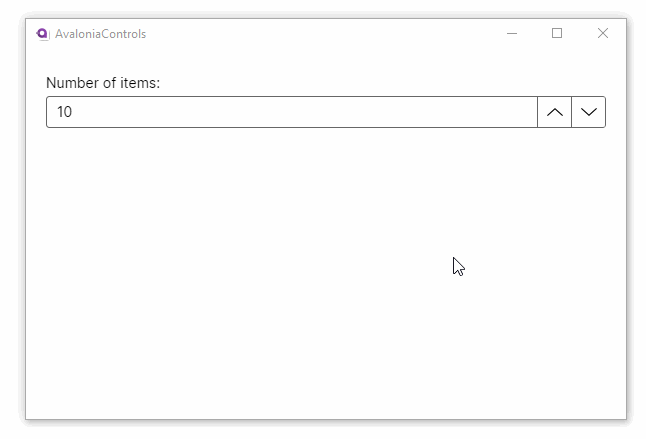Click the "Number of items:" label
Viewport: 646px width, 439px height.
coord(103,82)
